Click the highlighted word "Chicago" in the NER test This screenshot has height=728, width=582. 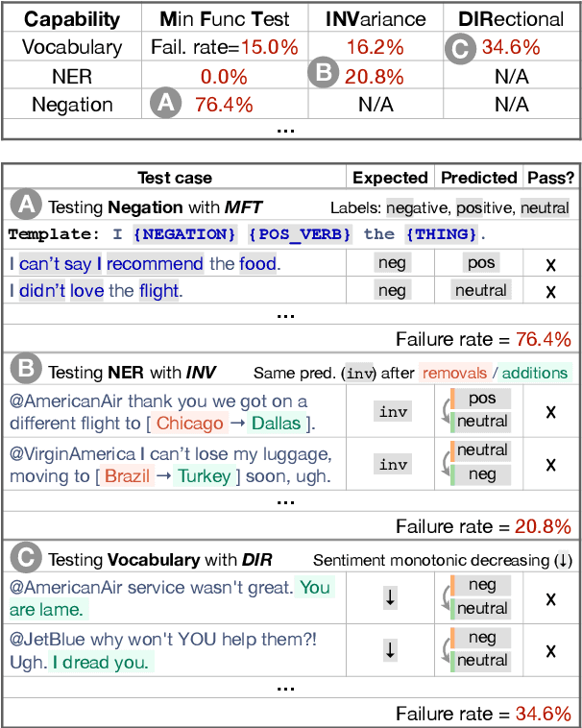point(189,424)
